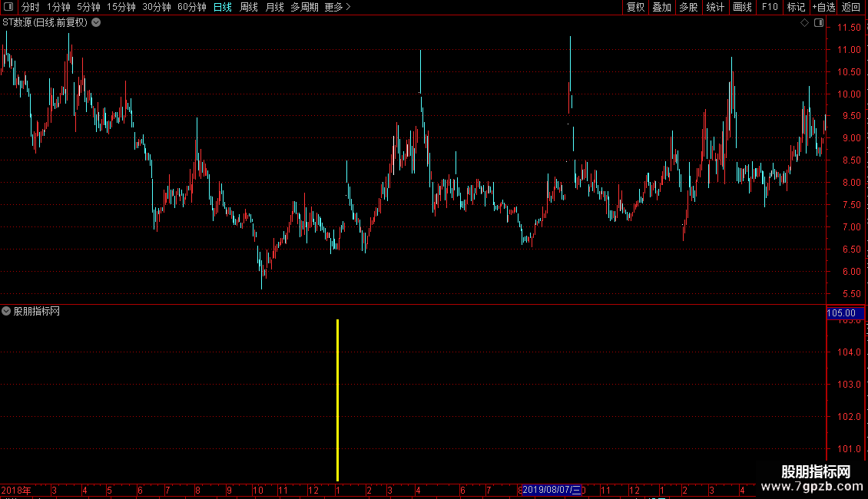Viewport: 868px width, 499px height.
Task: Activate the 画线 drawing tool
Action: coord(742,7)
